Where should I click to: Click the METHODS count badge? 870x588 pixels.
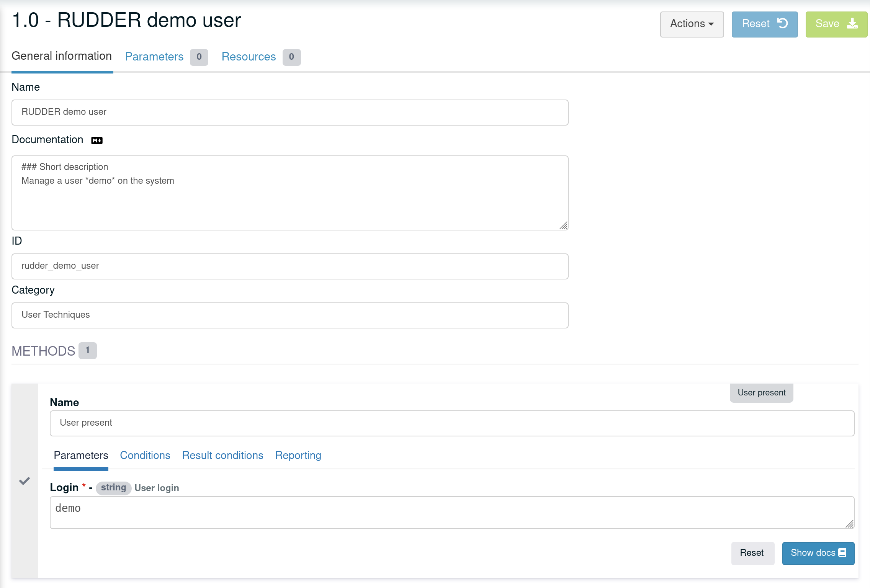(87, 350)
